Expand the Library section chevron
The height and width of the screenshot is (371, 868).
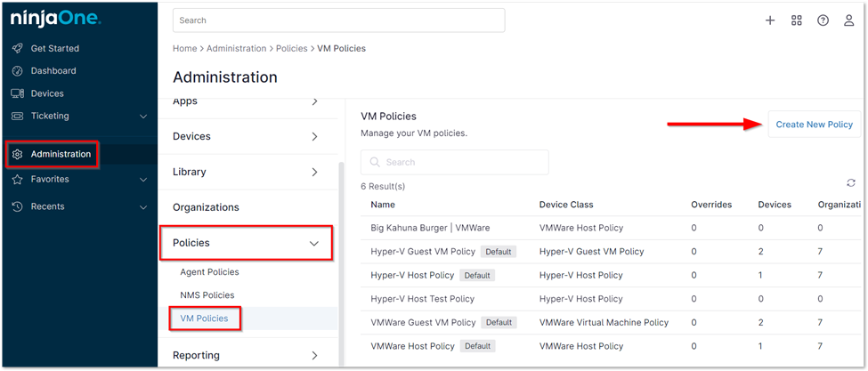click(x=315, y=172)
